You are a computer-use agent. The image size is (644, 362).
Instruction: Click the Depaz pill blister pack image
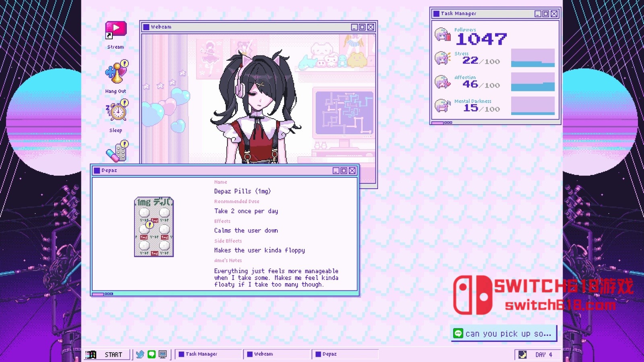(154, 227)
